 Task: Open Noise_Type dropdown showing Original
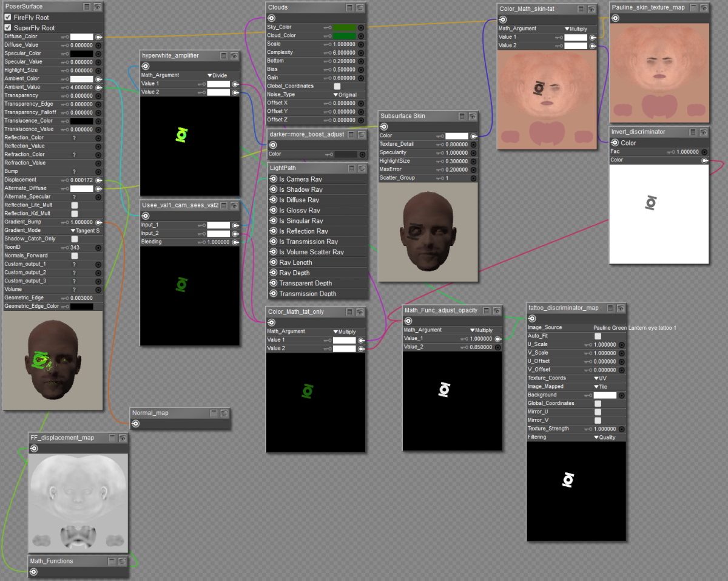345,95
